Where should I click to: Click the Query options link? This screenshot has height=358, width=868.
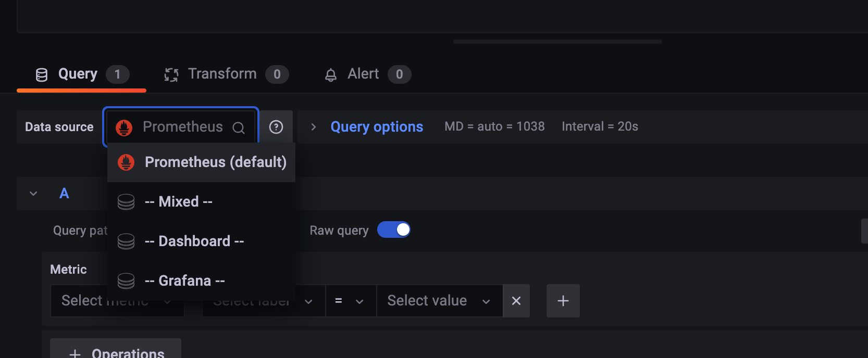pyautogui.click(x=377, y=126)
